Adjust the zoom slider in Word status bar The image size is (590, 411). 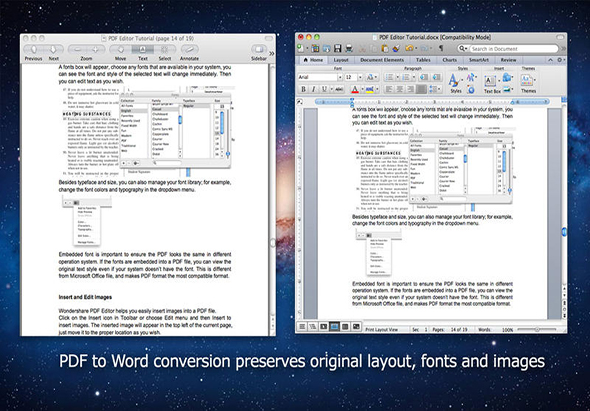[537, 329]
